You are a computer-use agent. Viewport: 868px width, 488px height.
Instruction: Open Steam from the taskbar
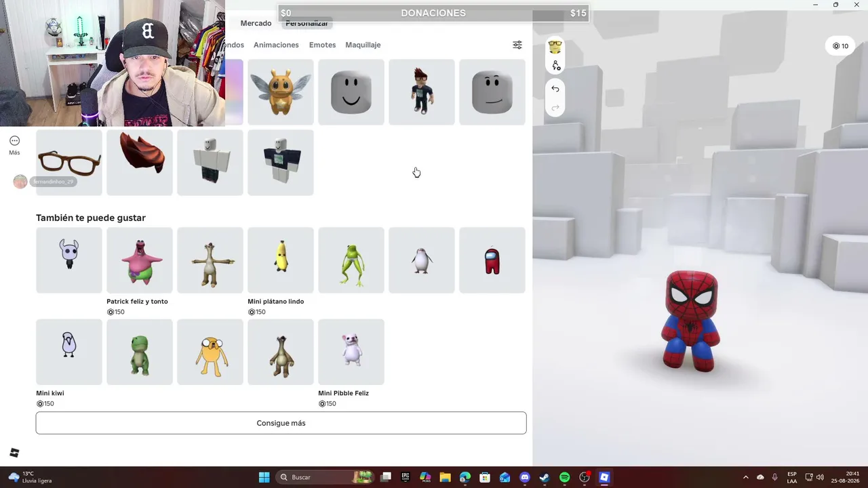tap(545, 477)
